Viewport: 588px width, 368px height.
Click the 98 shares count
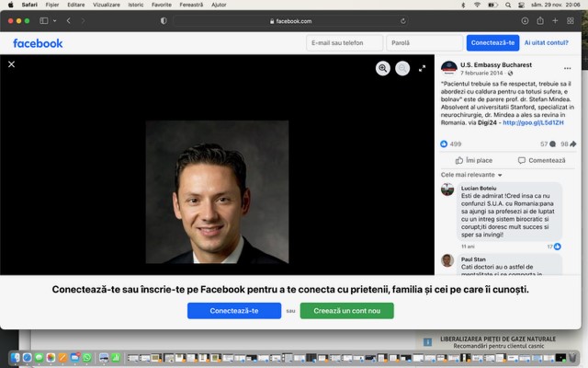click(x=568, y=144)
